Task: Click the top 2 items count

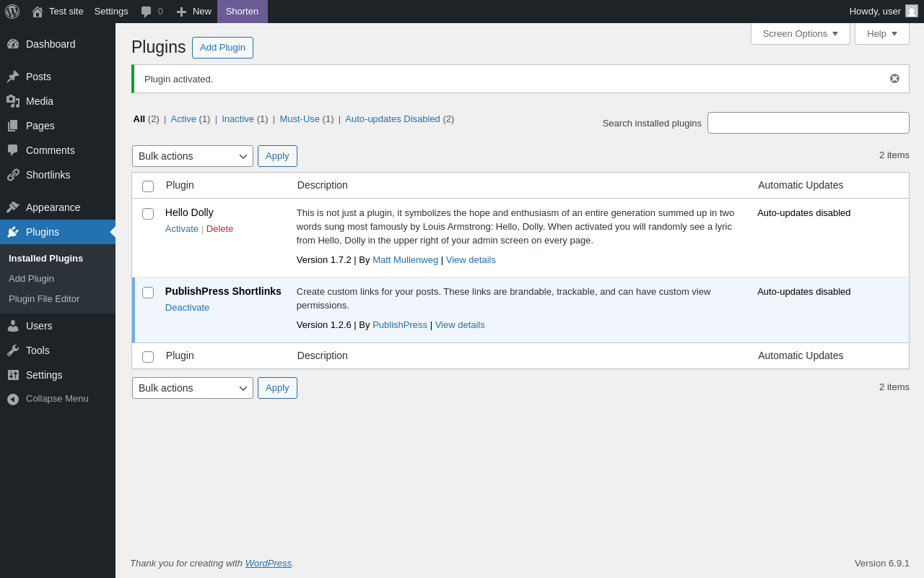Action: point(894,155)
